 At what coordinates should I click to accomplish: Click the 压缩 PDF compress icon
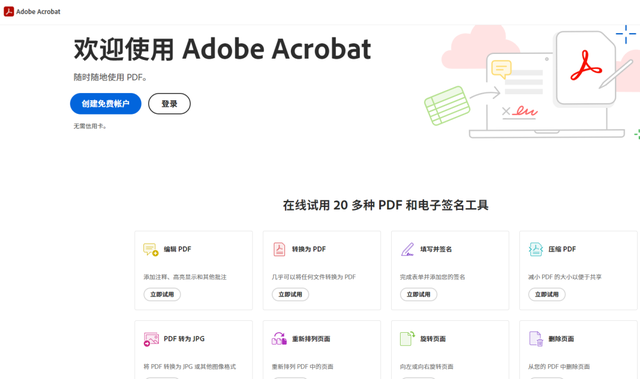tap(536, 249)
